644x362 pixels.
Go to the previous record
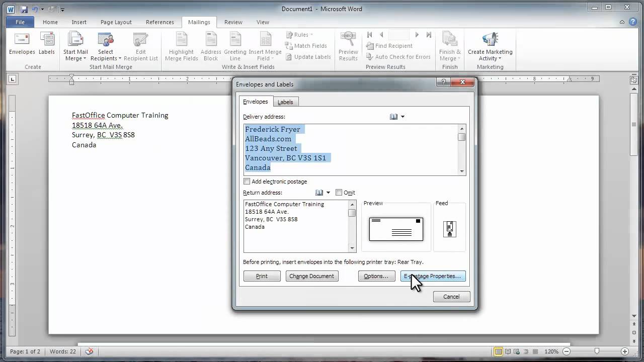[381, 35]
